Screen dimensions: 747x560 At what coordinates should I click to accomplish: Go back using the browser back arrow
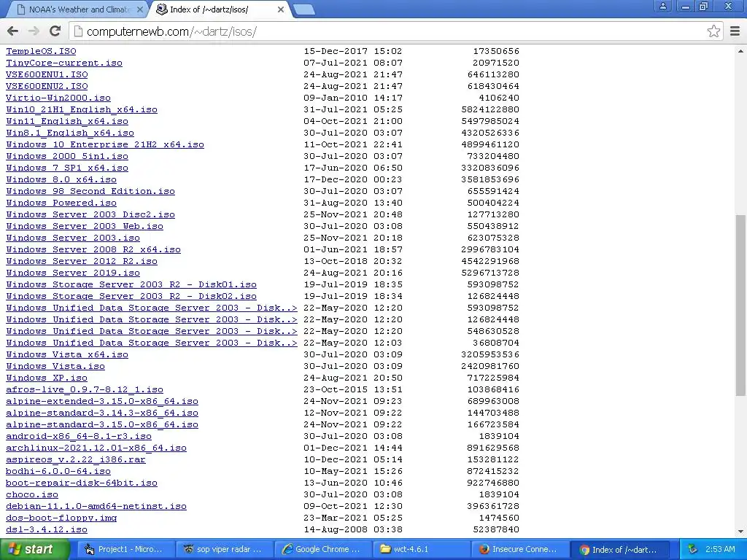(13, 31)
